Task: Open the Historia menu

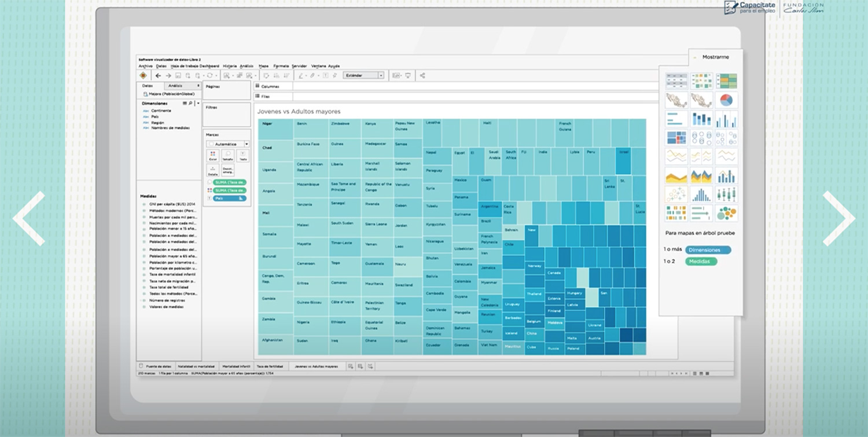Action: click(230, 66)
